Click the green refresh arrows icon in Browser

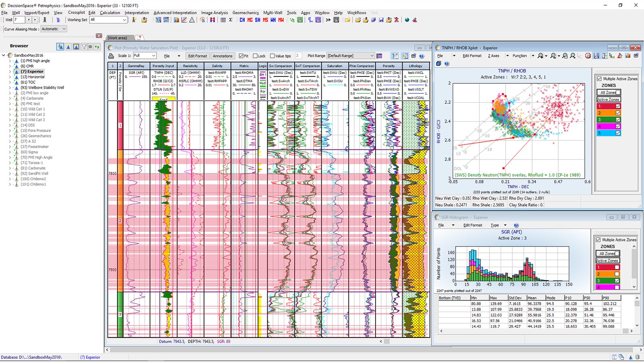97,47
